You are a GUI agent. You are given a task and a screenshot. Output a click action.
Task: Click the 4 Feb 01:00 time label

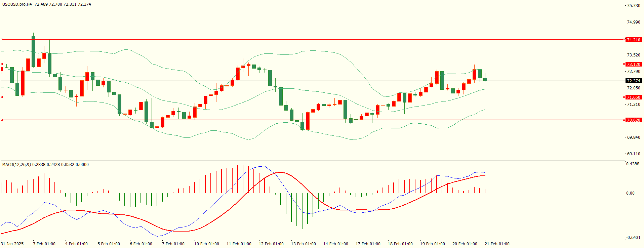click(x=76, y=244)
